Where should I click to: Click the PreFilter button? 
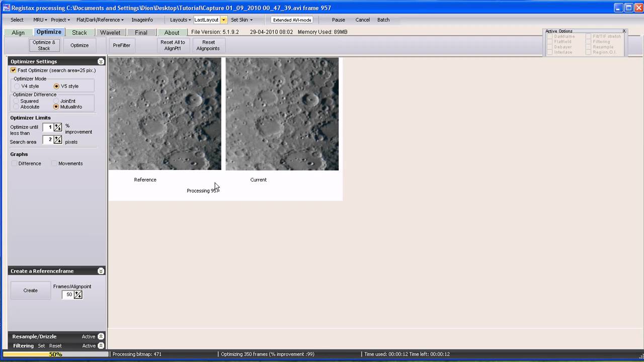click(x=122, y=45)
